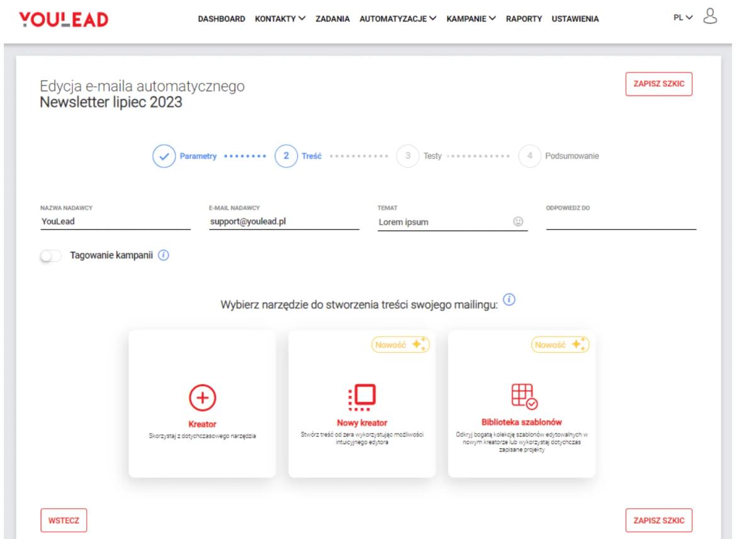This screenshot has height=539, width=756.
Task: Select the Biblioteka szablonów card title
Action: pyautogui.click(x=521, y=421)
